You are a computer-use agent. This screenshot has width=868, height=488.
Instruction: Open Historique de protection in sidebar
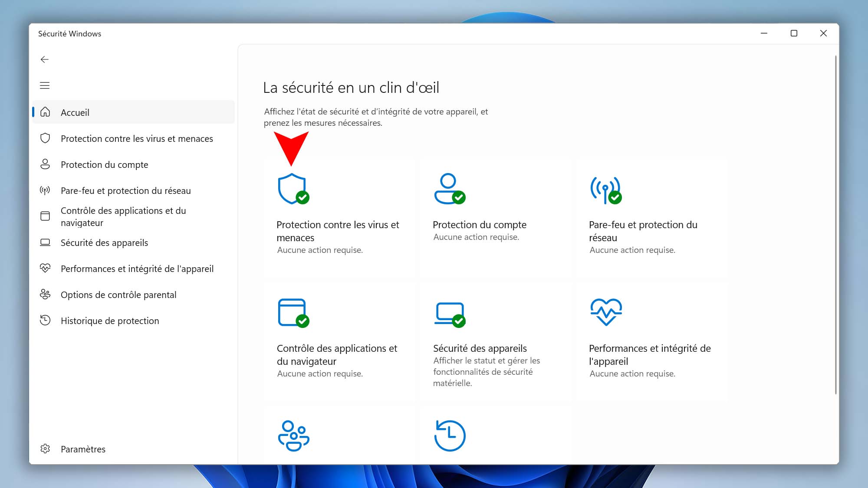click(134, 321)
